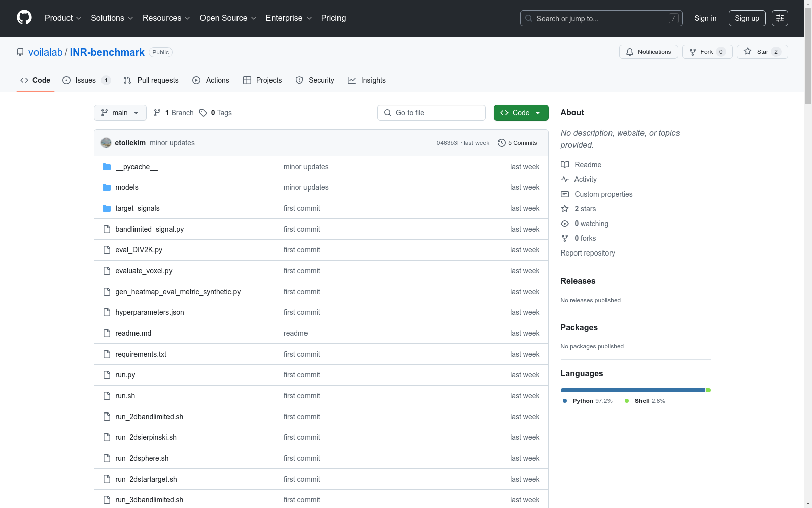
Task: Click etoilekim's avatar in the commit header
Action: [106, 143]
